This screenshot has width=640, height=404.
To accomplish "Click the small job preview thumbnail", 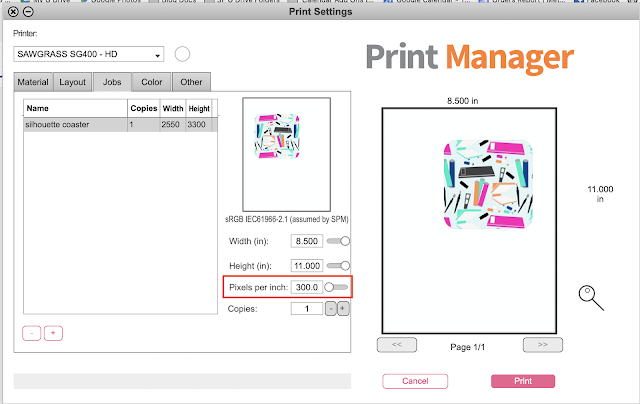I will (286, 154).
